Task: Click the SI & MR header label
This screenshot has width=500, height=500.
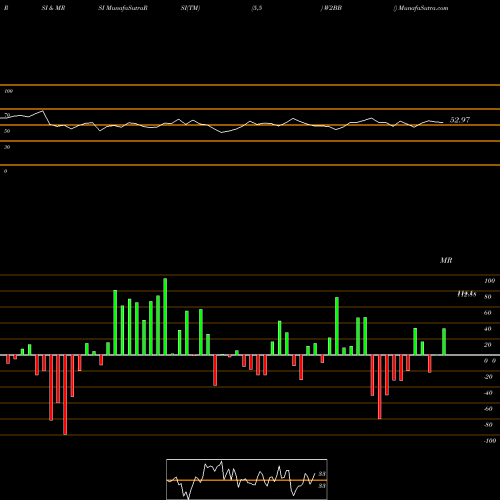Action: point(53,8)
